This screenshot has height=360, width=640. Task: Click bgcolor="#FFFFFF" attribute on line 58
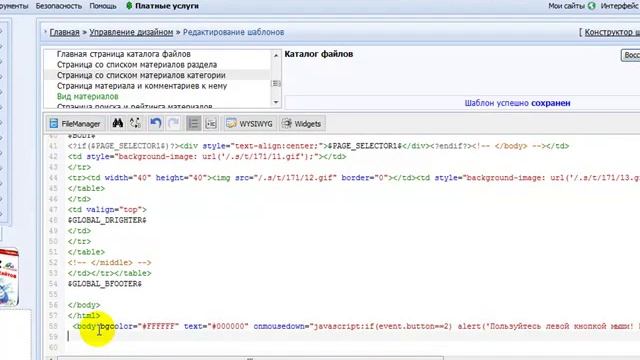[140, 326]
